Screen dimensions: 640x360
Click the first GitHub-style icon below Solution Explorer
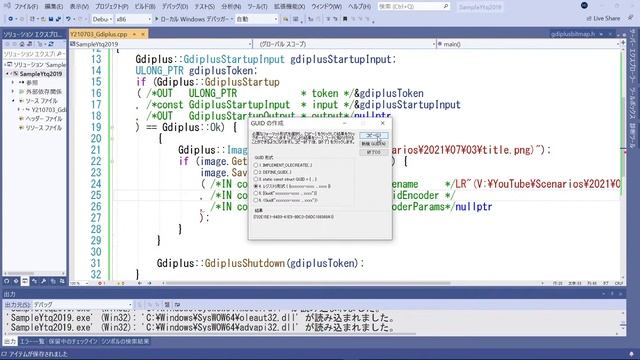coord(7,281)
